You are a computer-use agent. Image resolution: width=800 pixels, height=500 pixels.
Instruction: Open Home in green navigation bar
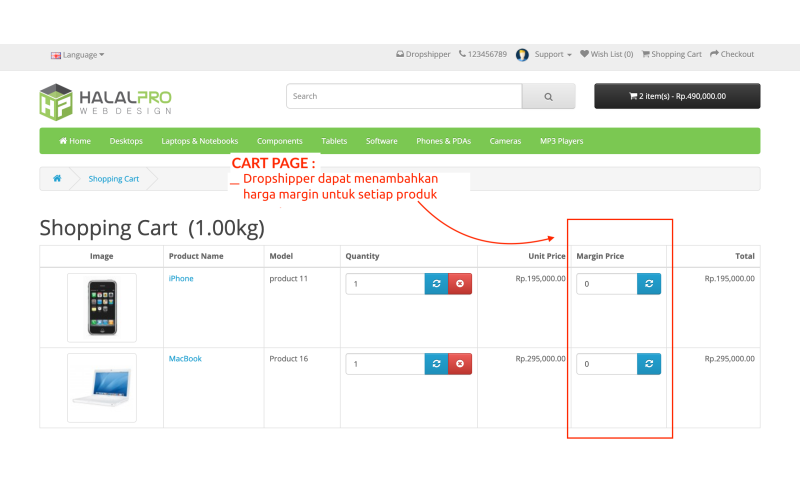pyautogui.click(x=75, y=141)
